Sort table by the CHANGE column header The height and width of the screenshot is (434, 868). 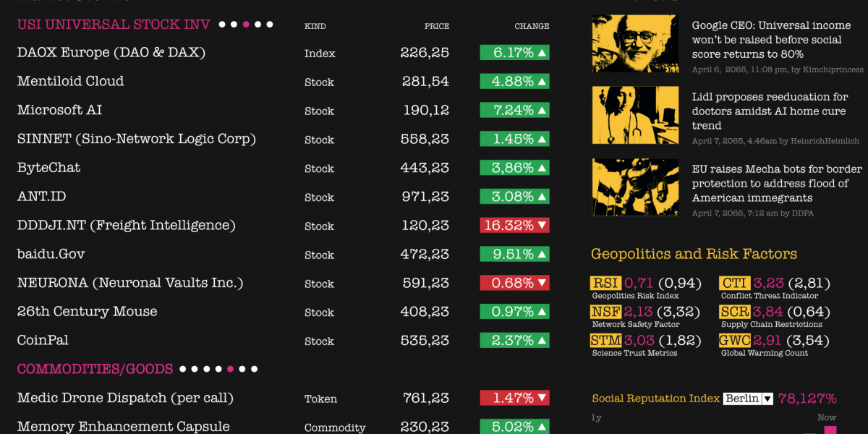(532, 26)
